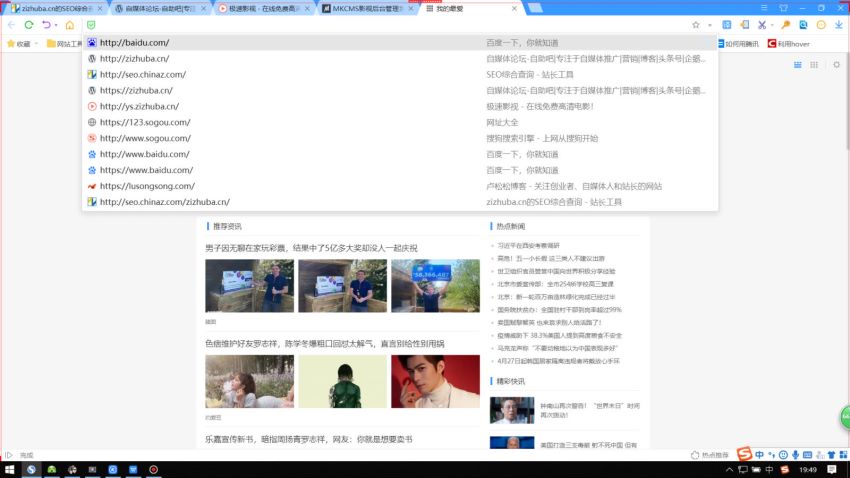Open the Windows Start button
This screenshot has height=478, width=850.
(x=9, y=469)
